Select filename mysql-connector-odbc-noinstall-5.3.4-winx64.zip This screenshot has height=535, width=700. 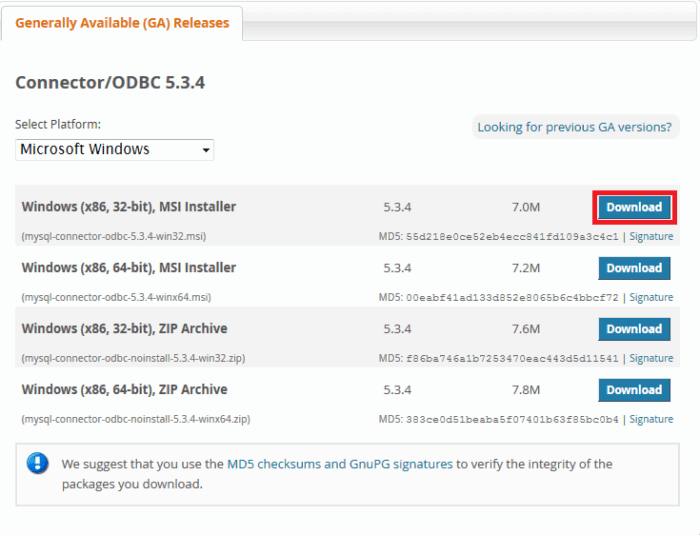tap(136, 419)
